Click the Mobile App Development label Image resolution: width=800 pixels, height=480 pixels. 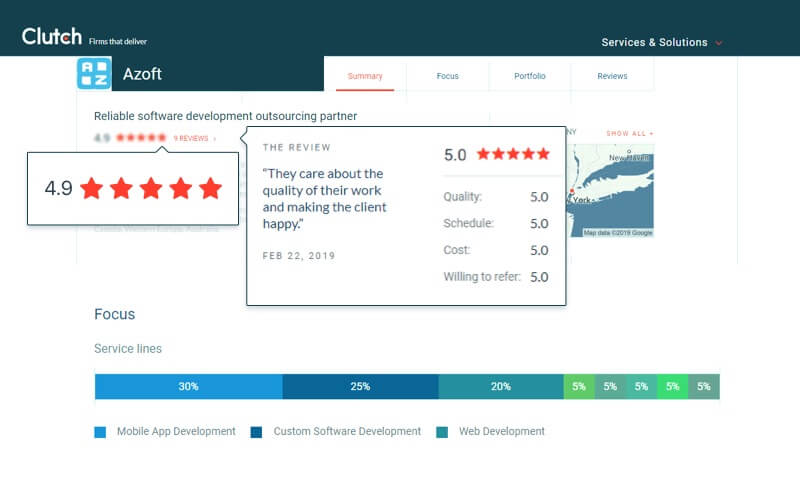[x=176, y=432]
